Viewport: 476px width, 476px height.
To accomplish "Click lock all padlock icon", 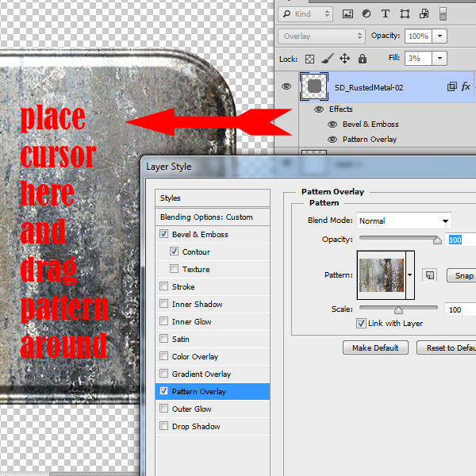I will pyautogui.click(x=363, y=58).
